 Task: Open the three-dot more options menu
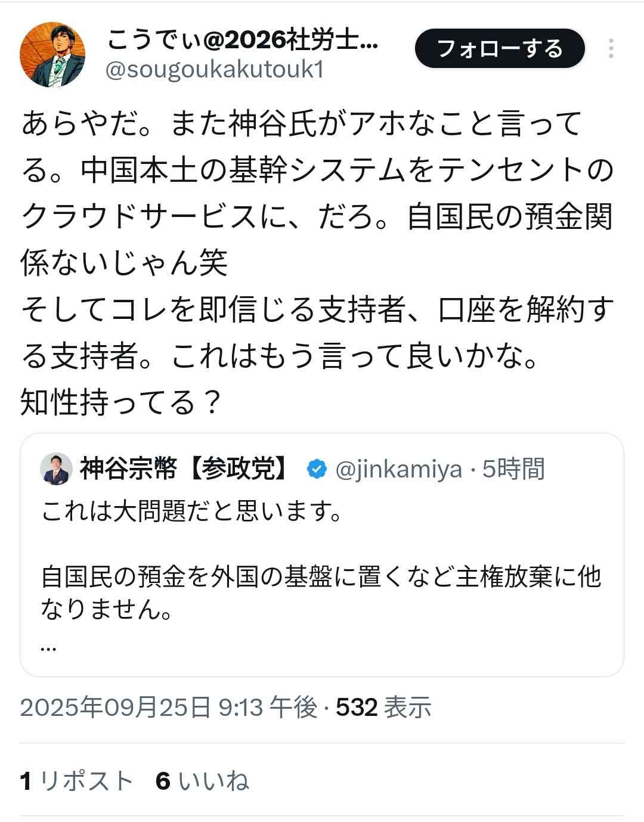(x=611, y=49)
